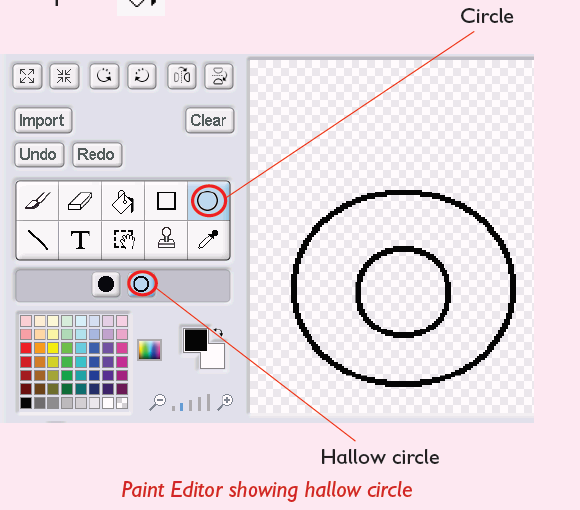Select the Paintbrush tool
The width and height of the screenshot is (580, 510).
[37, 201]
